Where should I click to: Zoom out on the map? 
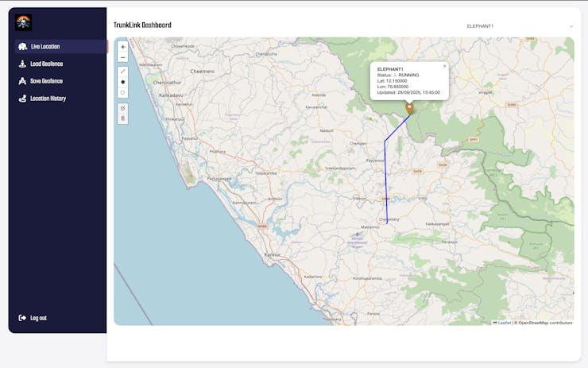[x=122, y=57]
